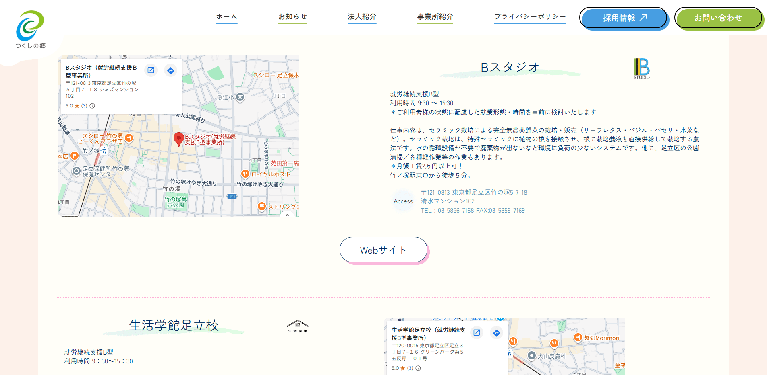The height and width of the screenshot is (375, 767).
Task: Click the restaurant marker above the station on Bスタジオ map
Action: [x=128, y=138]
